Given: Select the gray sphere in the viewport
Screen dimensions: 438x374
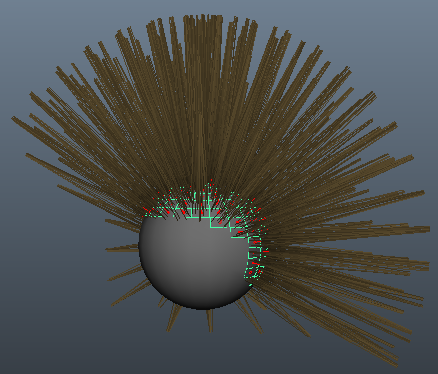Looking at the screenshot, I should pyautogui.click(x=195, y=263).
